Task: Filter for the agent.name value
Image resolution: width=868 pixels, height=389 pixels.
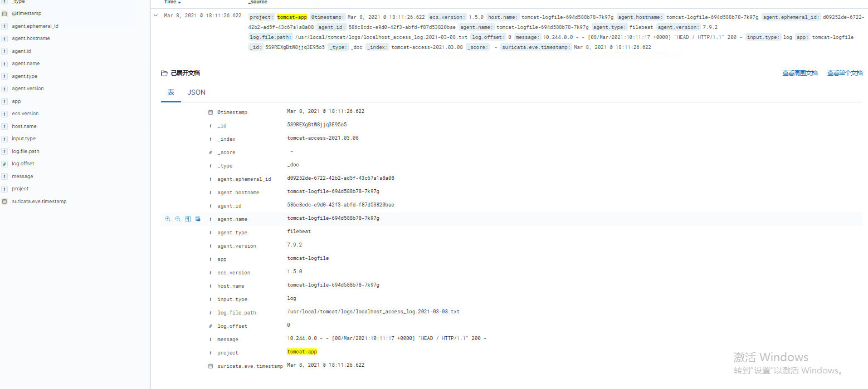Action: coord(168,219)
